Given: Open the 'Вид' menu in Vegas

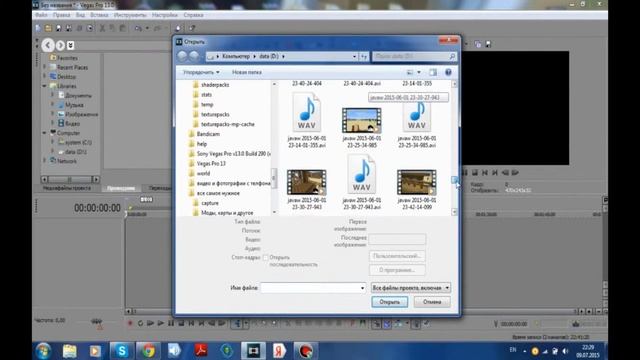Looking at the screenshot, I should coord(80,15).
